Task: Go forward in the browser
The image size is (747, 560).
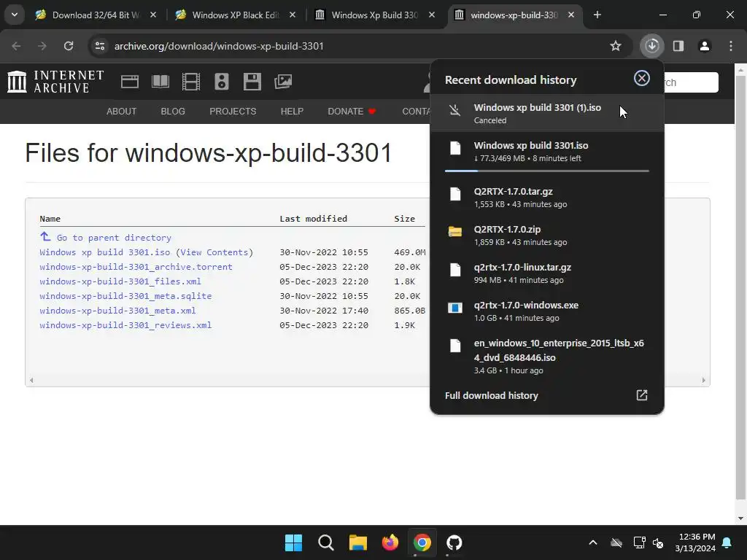Action: click(42, 46)
